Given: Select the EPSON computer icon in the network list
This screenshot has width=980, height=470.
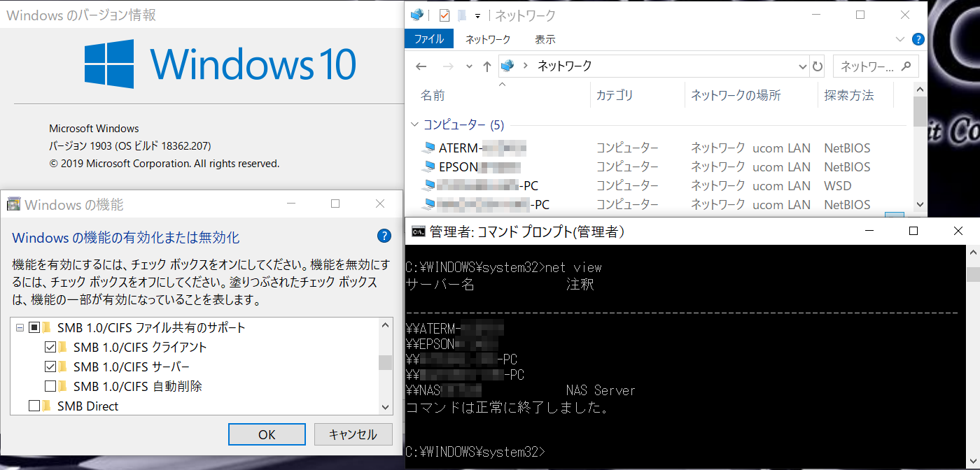Looking at the screenshot, I should click(x=428, y=167).
